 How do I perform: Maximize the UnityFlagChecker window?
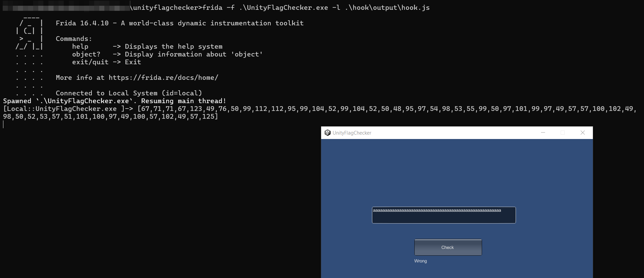click(x=563, y=133)
